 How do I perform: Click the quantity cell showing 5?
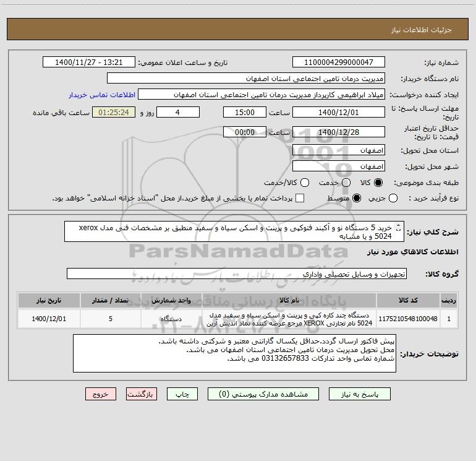(x=111, y=319)
